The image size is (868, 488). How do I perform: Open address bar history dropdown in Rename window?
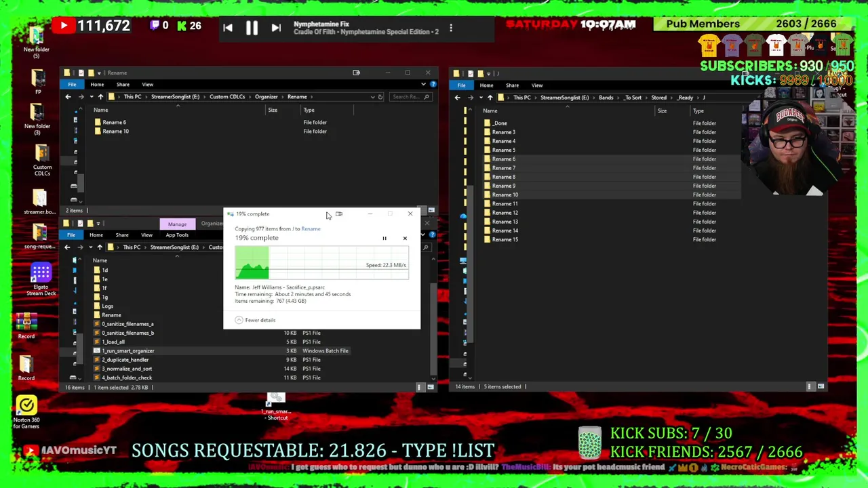coord(372,97)
